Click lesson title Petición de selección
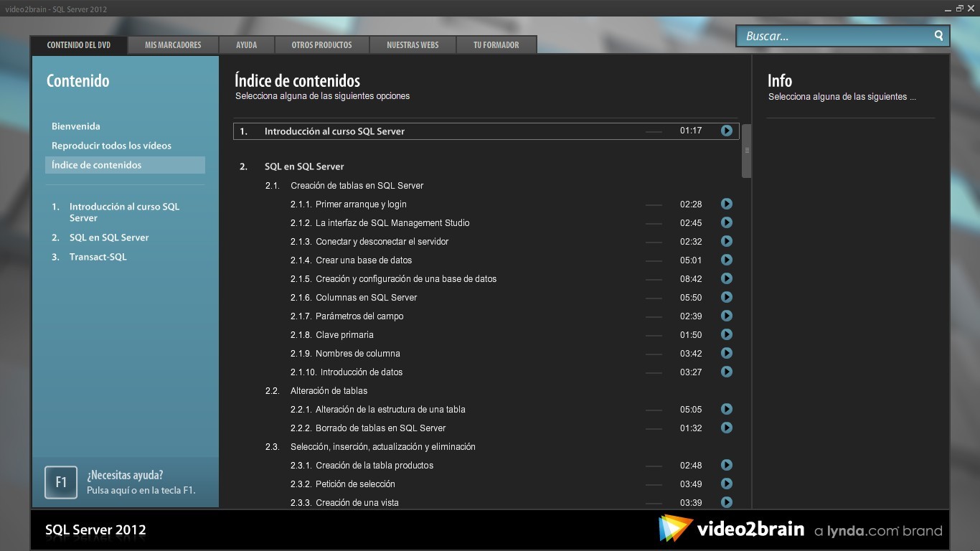The height and width of the screenshot is (551, 980). click(x=355, y=484)
